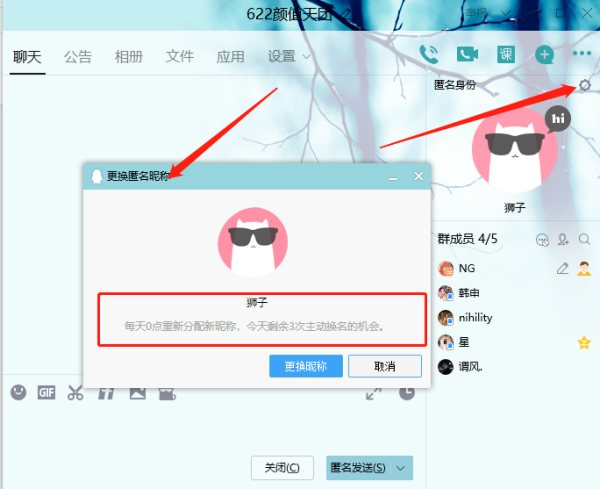Click the cat avatar in the dialog
The width and height of the screenshot is (600, 489).
tap(253, 242)
